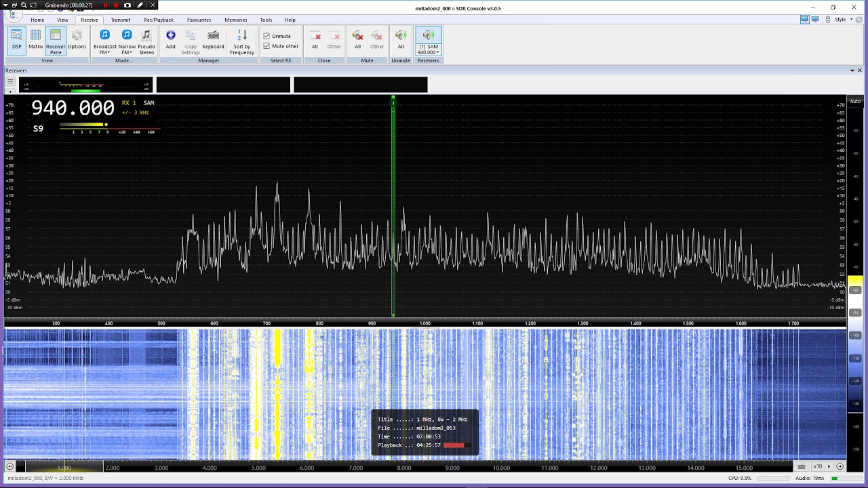Click the S9 signal reading
868x488 pixels.
pyautogui.click(x=38, y=129)
